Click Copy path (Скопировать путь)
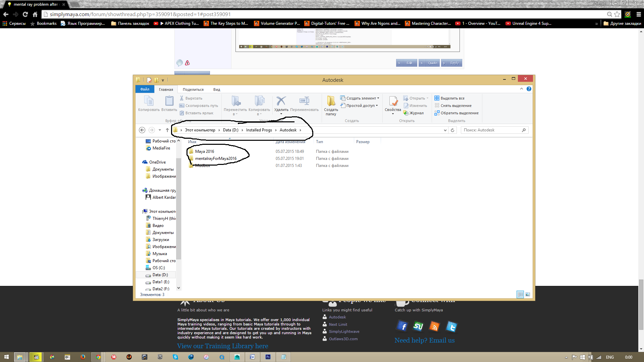Screen dimensions: 644x362 pos(199,106)
